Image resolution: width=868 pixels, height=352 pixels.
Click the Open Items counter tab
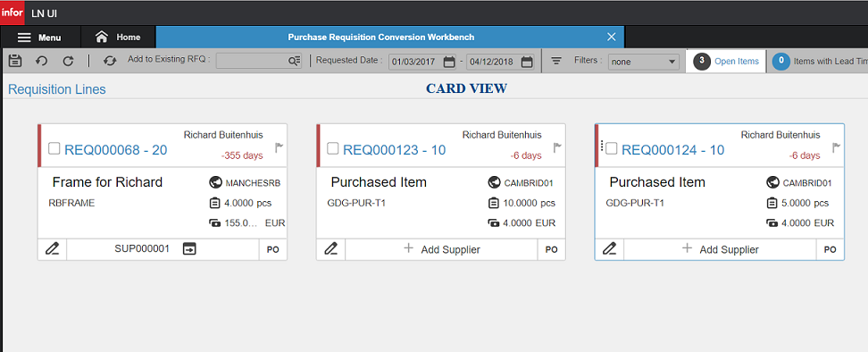[x=726, y=61]
